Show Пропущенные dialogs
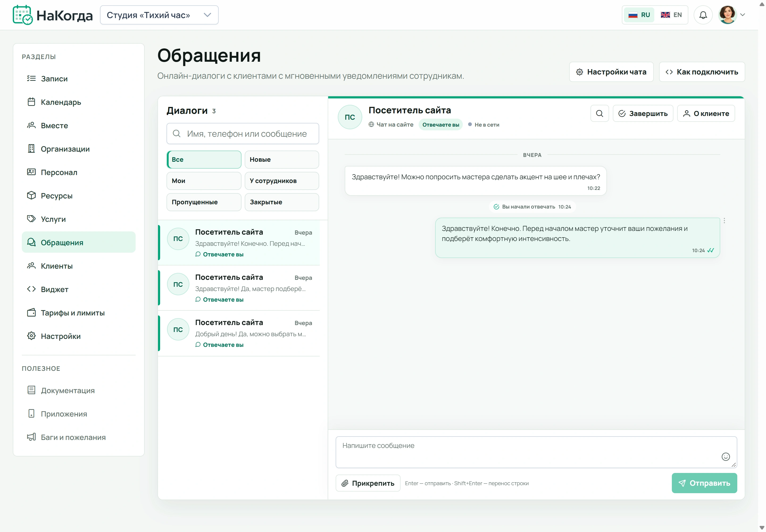The height and width of the screenshot is (532, 766). click(x=204, y=202)
